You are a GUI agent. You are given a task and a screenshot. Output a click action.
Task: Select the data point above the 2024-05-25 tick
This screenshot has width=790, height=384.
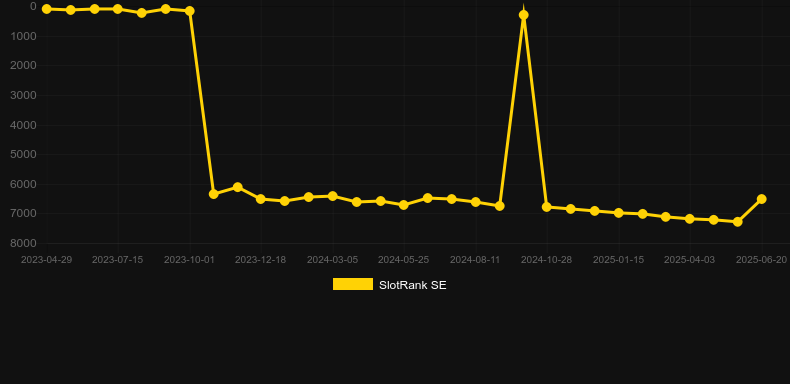[404, 205]
